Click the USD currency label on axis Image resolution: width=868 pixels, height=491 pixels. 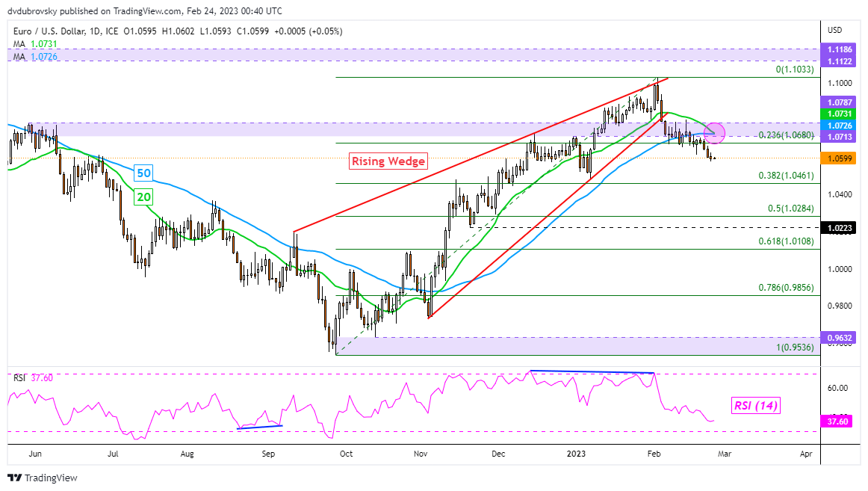[x=835, y=30]
